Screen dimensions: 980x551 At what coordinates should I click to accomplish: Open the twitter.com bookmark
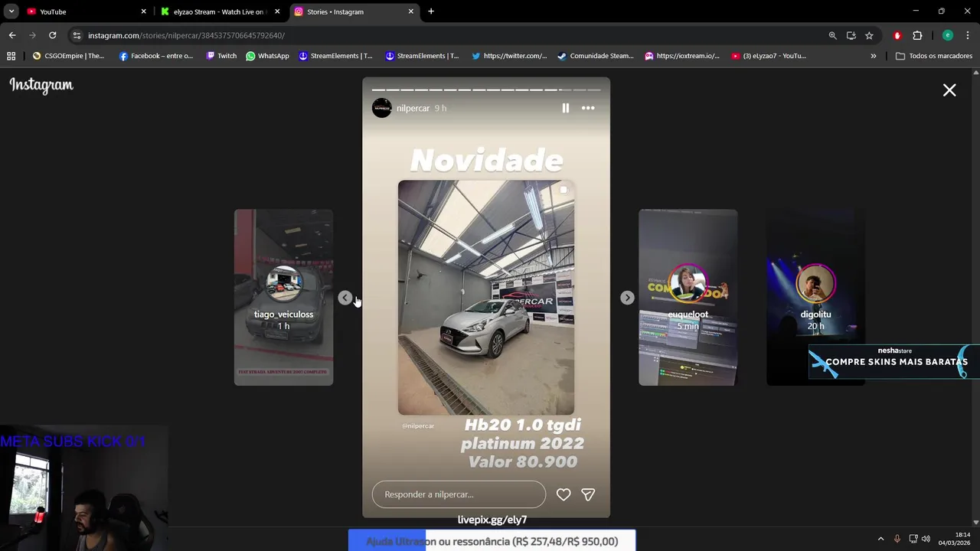[508, 56]
